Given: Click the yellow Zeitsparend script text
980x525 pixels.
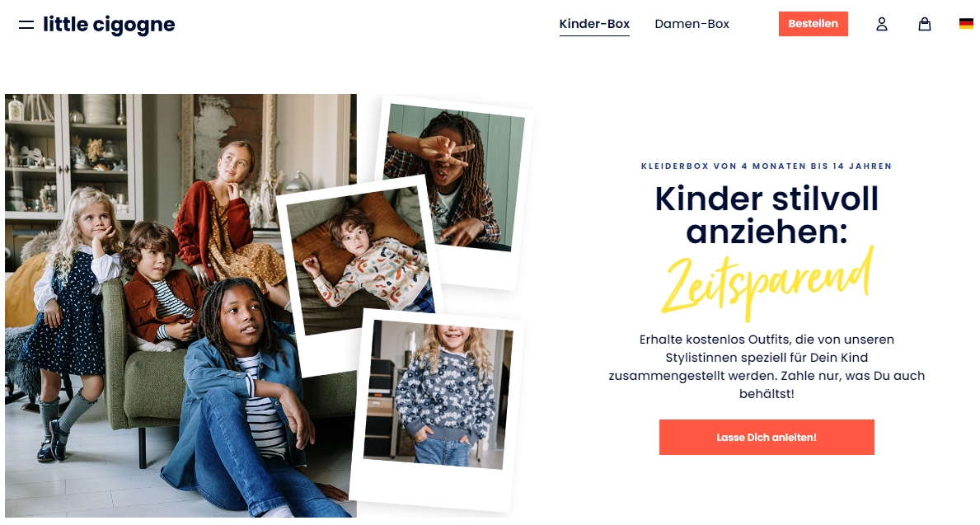Looking at the screenshot, I should [767, 284].
